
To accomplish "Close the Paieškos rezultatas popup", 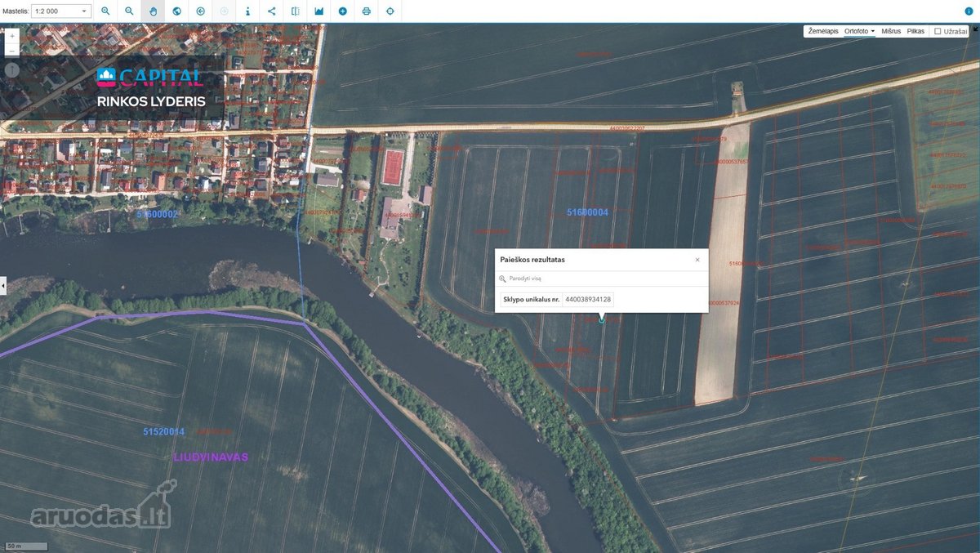I will [x=697, y=260].
